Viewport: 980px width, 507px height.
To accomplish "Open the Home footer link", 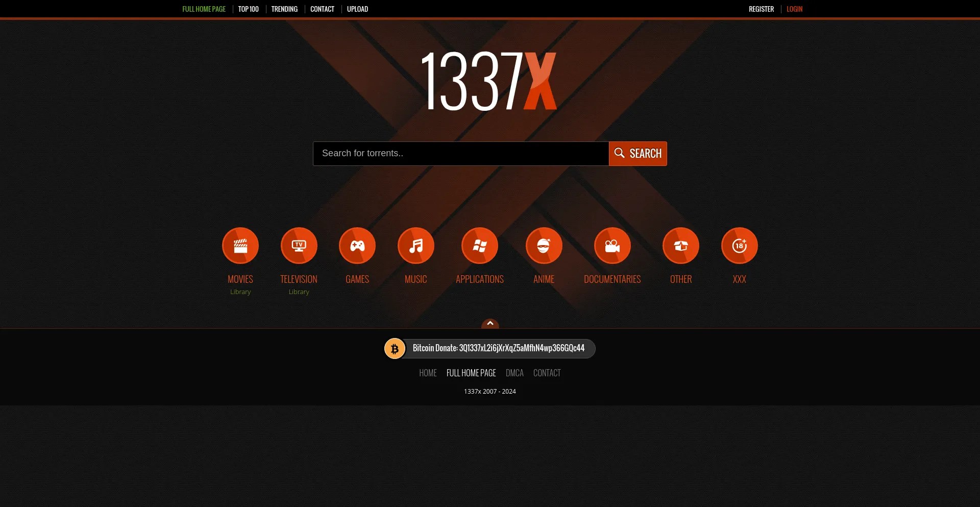I will 428,373.
